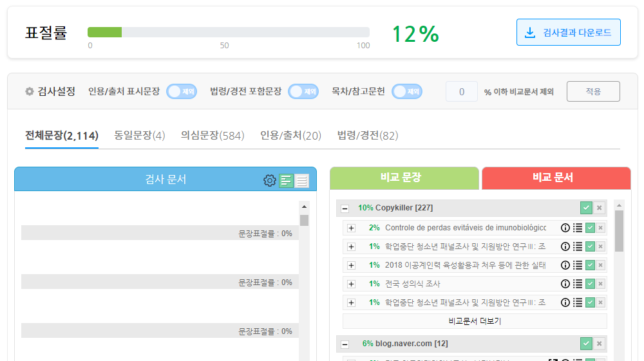
Task: Switch to the plain lines view icon
Action: tap(302, 180)
